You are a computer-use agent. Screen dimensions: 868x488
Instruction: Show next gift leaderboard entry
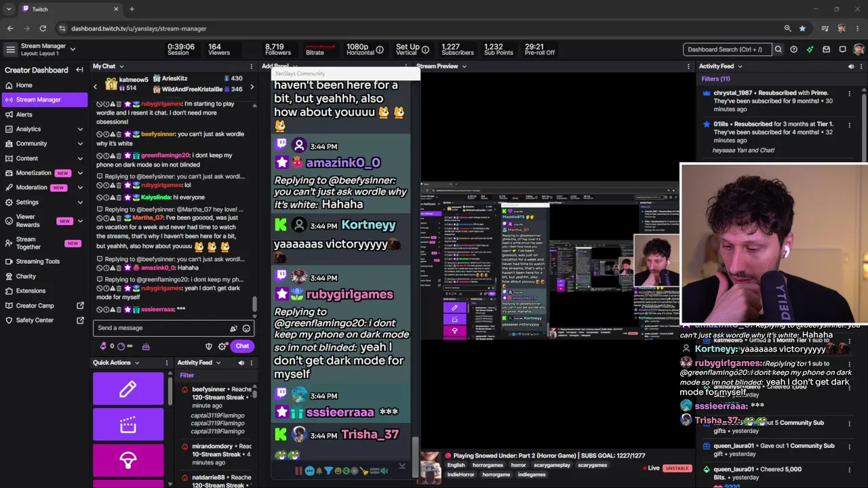(x=252, y=87)
